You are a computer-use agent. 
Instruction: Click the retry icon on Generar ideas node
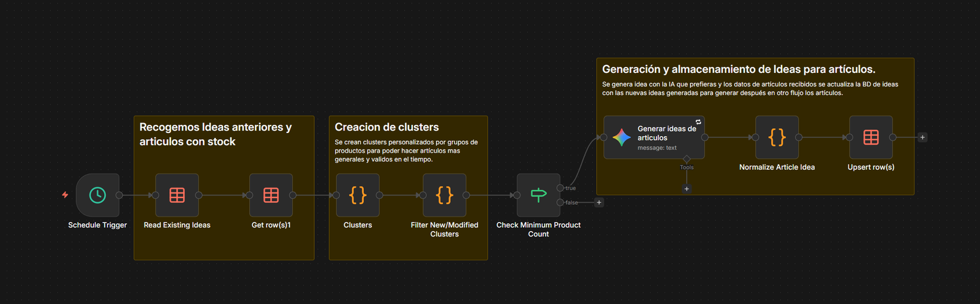pyautogui.click(x=698, y=122)
